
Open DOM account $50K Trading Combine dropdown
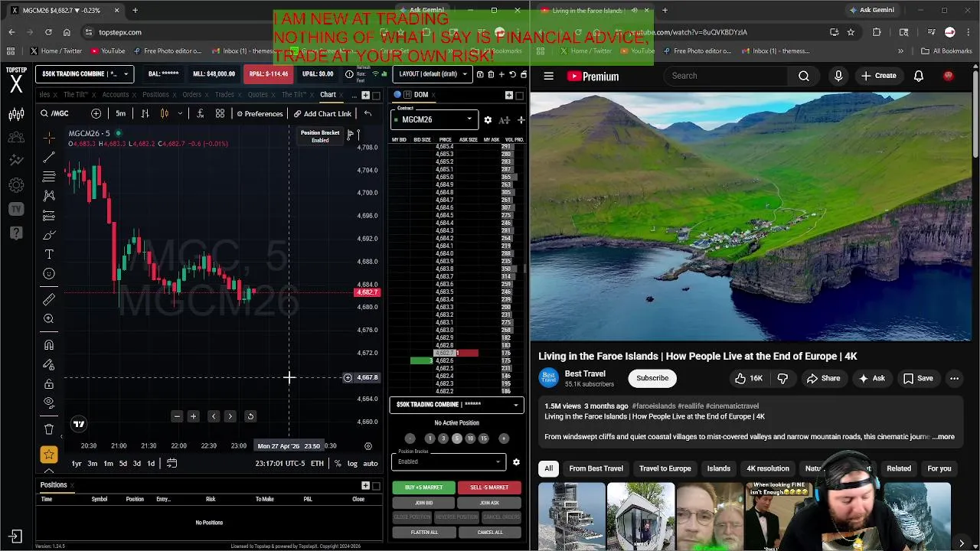coord(456,405)
